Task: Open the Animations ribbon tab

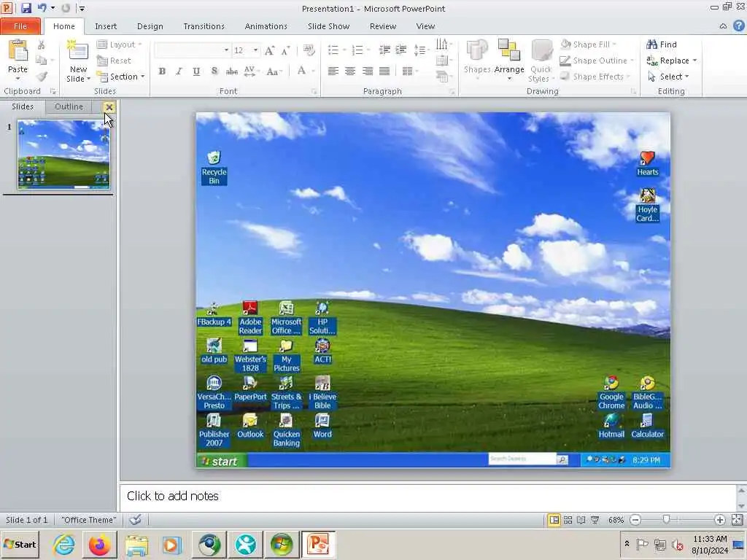Action: [266, 26]
